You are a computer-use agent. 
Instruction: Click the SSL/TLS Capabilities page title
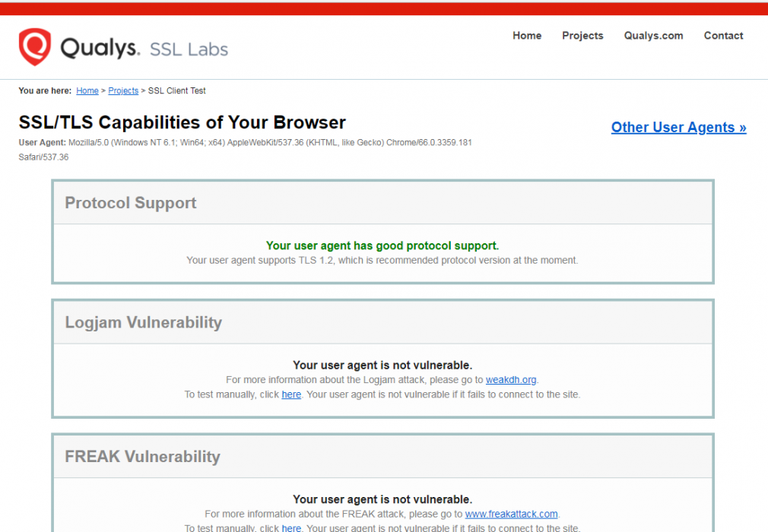pos(182,122)
